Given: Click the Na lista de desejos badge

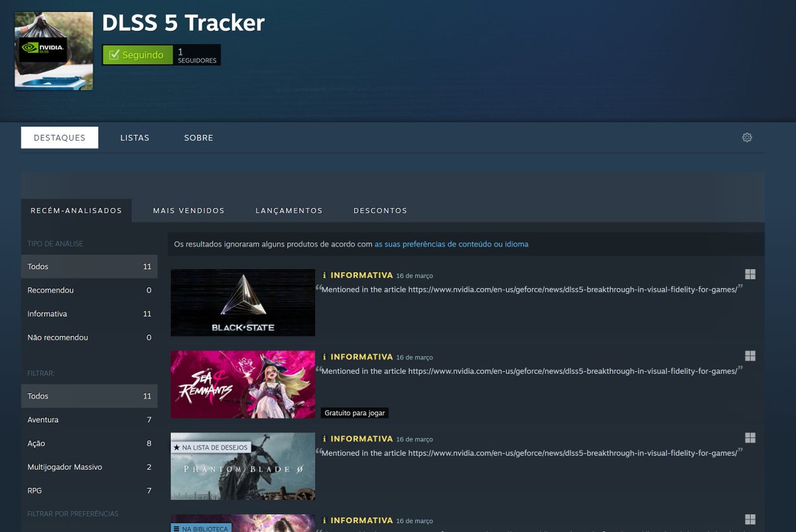Looking at the screenshot, I should [211, 448].
